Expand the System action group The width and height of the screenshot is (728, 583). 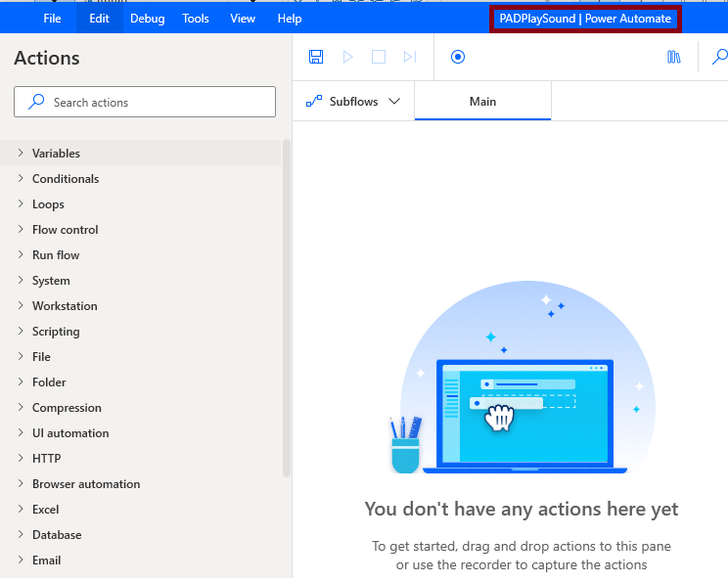point(140,281)
